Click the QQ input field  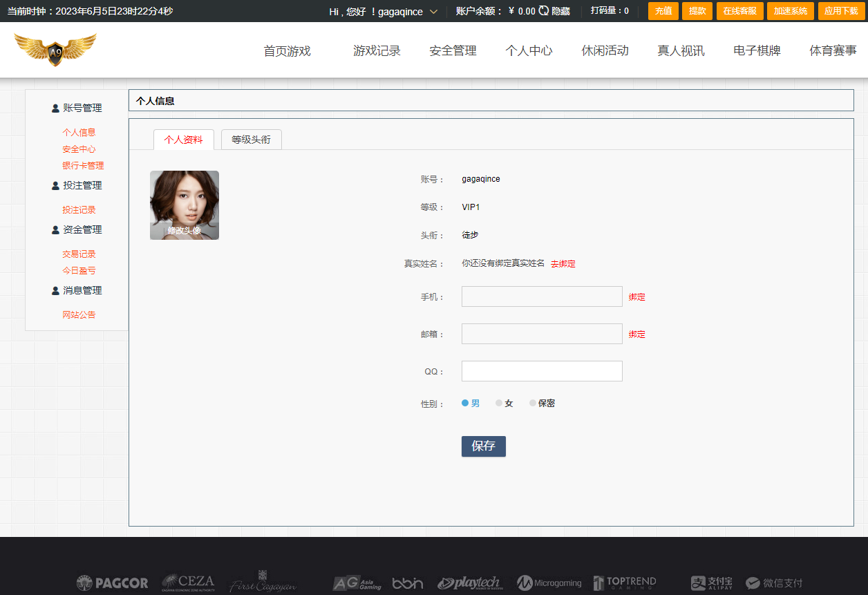click(x=542, y=371)
